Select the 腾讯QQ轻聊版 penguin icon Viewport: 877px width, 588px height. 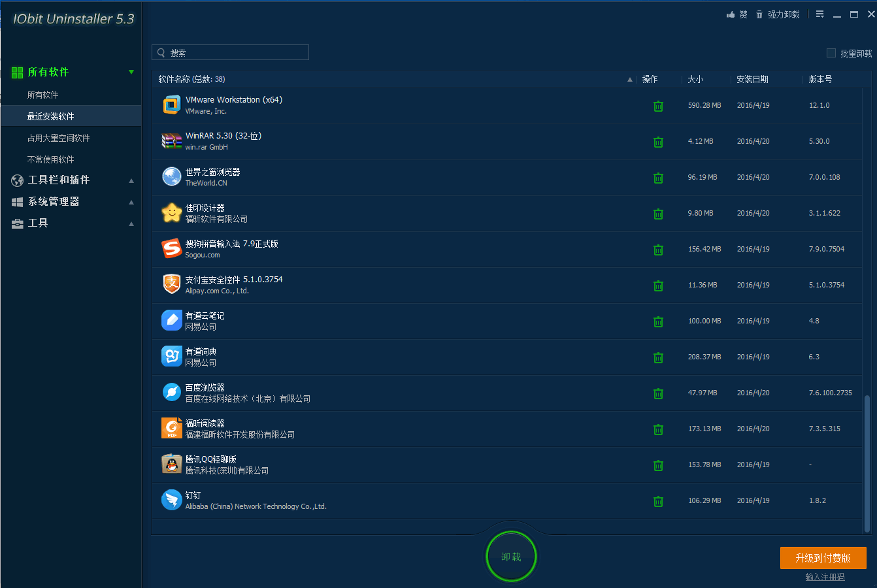171,465
